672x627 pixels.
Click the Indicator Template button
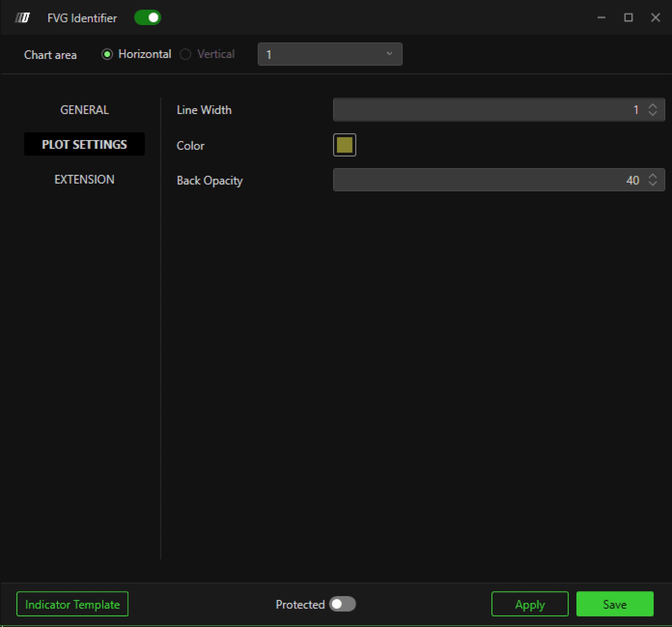click(x=72, y=604)
